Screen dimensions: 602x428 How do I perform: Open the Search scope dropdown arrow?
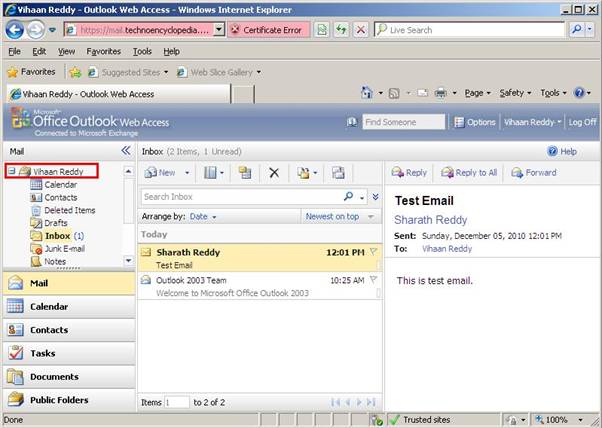click(x=362, y=197)
